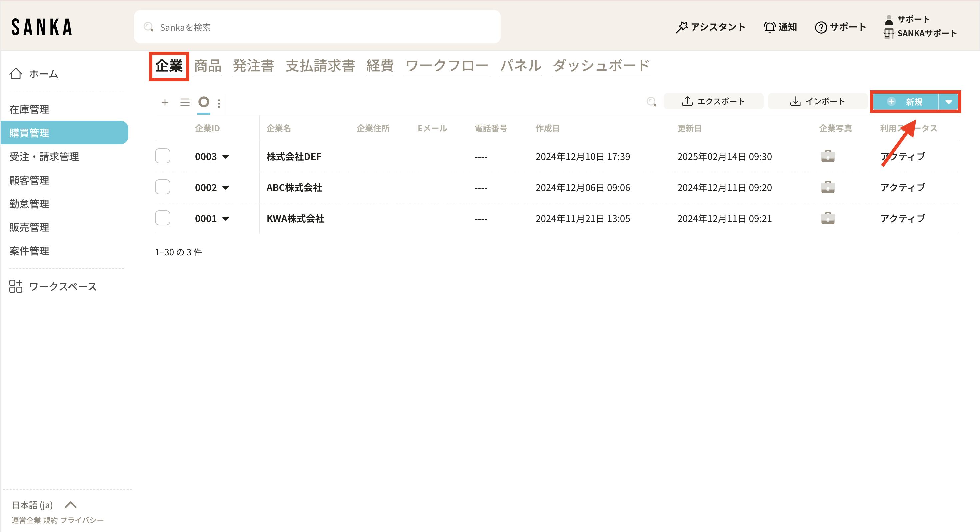The width and height of the screenshot is (980, 532).
Task: Open the notification bell
Action: pos(770,27)
